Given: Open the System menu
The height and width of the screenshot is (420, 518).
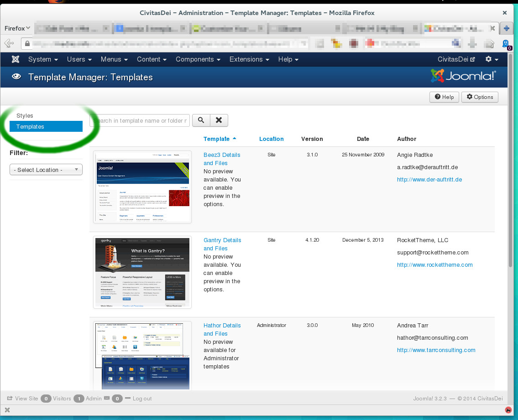Looking at the screenshot, I should tap(43, 59).
